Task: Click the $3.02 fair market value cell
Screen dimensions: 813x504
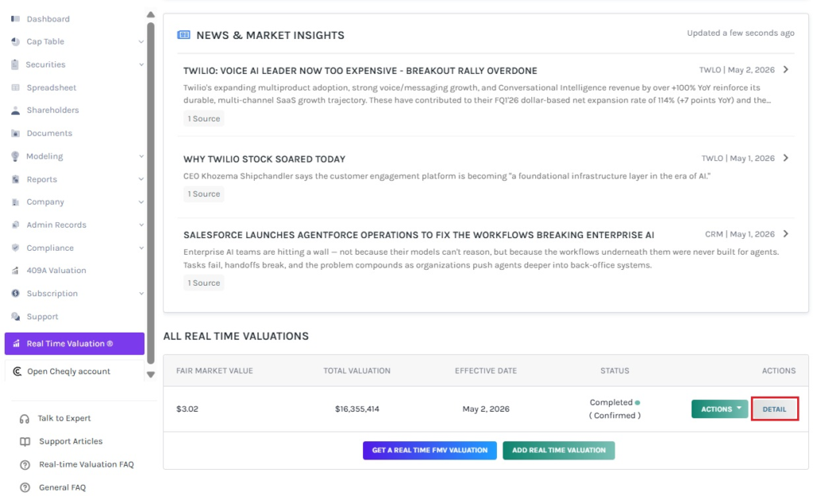Action: (x=187, y=409)
